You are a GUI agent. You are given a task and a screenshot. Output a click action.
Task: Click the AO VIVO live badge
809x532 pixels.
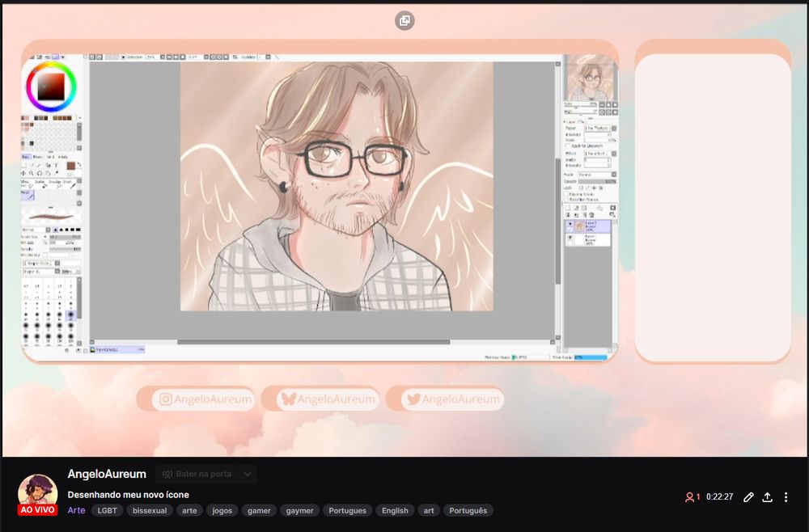38,510
